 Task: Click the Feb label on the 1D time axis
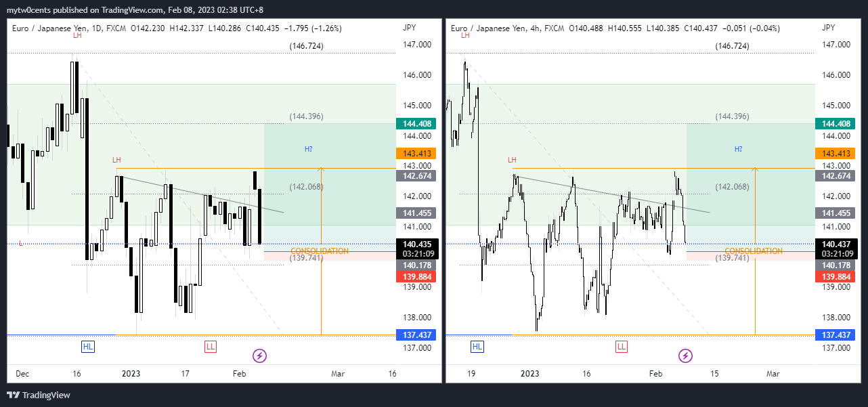pos(240,374)
